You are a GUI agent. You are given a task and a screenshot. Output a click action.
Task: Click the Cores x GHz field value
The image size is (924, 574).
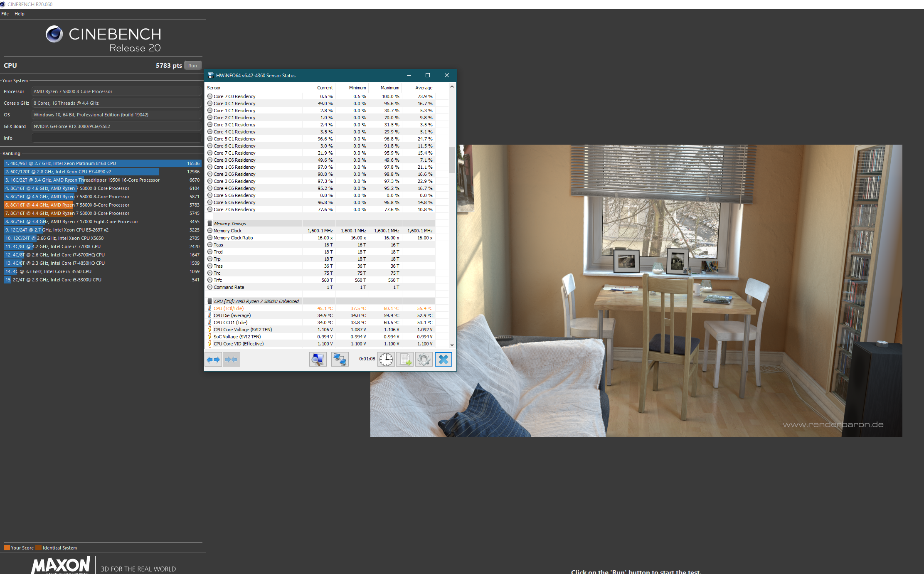click(x=116, y=103)
